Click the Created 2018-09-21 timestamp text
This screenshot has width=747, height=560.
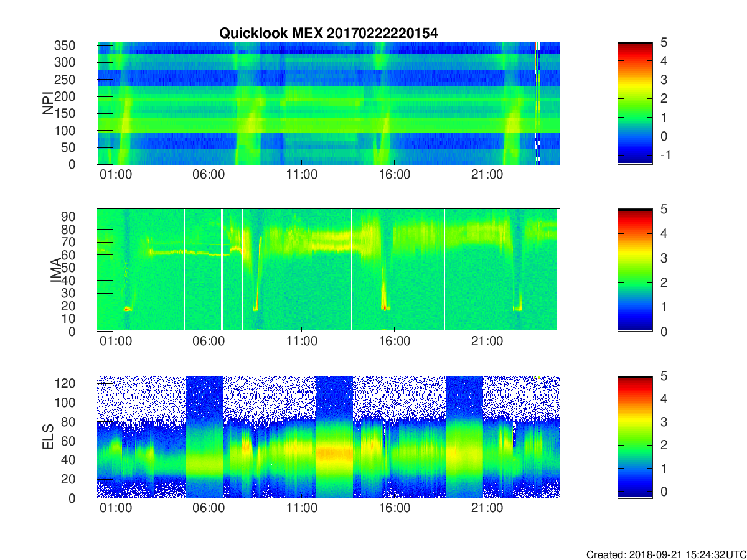666,554
